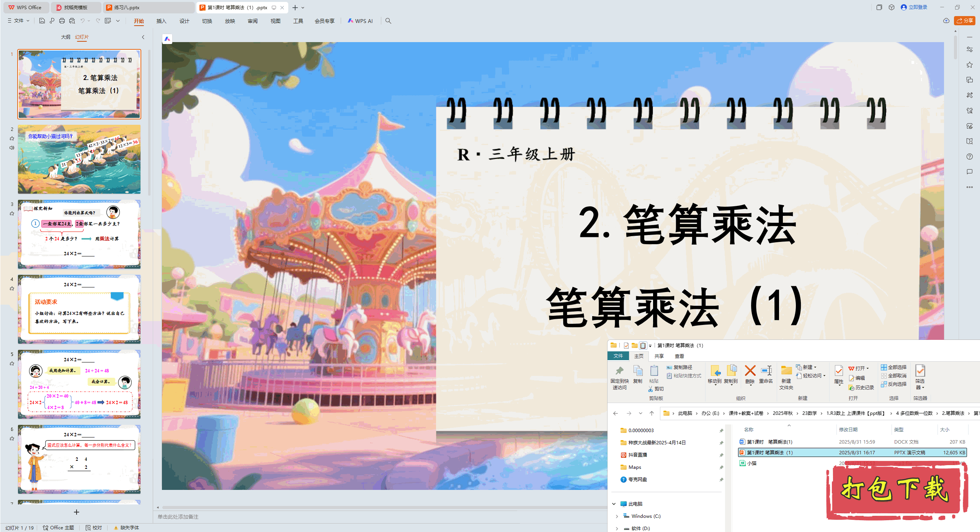The width and height of the screenshot is (980, 532).
Task: Click the Save icon in the quick access toolbar
Action: click(x=42, y=21)
